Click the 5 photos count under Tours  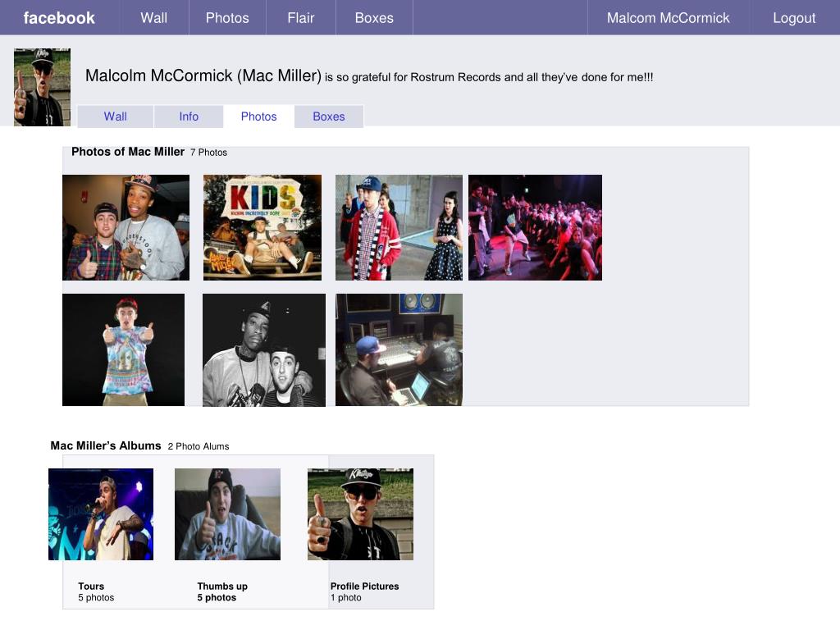coord(96,597)
